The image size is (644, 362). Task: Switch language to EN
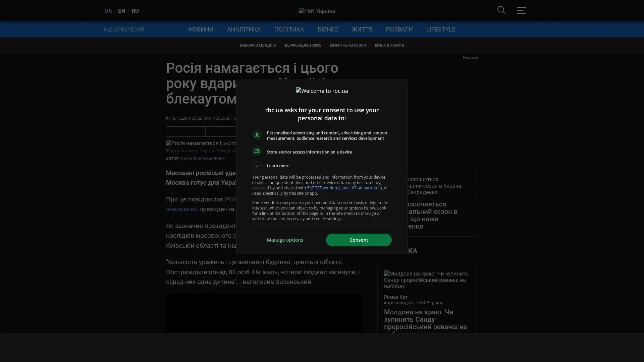[x=121, y=11]
